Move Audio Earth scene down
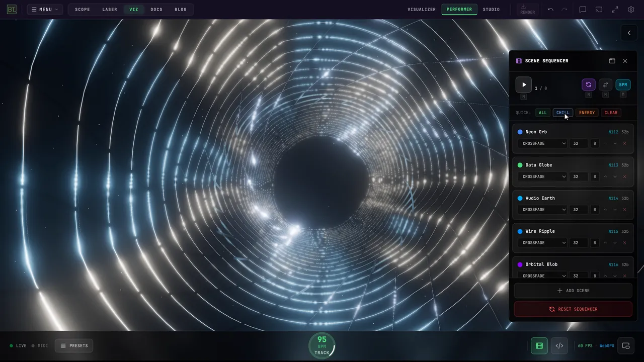The height and width of the screenshot is (362, 644). click(x=615, y=210)
